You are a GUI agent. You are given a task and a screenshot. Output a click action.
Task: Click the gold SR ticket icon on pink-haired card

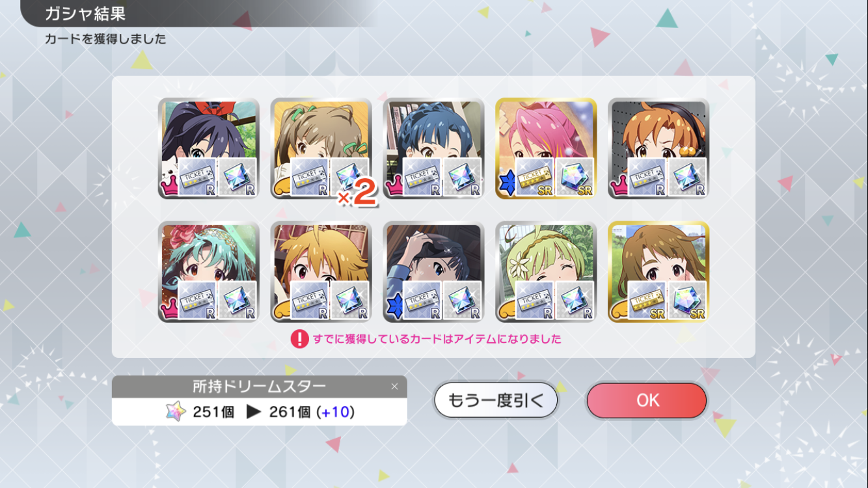[536, 177]
